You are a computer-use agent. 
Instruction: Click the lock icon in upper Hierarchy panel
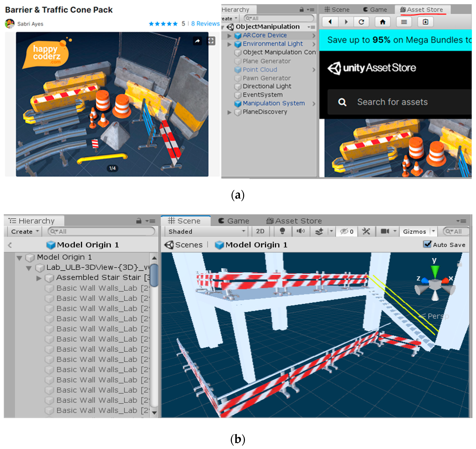(301, 10)
